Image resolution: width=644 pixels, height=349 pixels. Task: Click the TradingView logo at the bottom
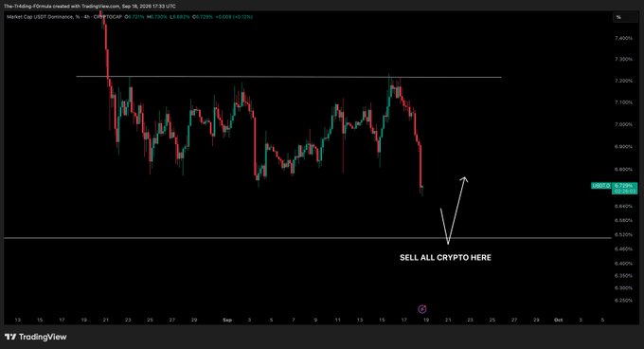(36, 337)
